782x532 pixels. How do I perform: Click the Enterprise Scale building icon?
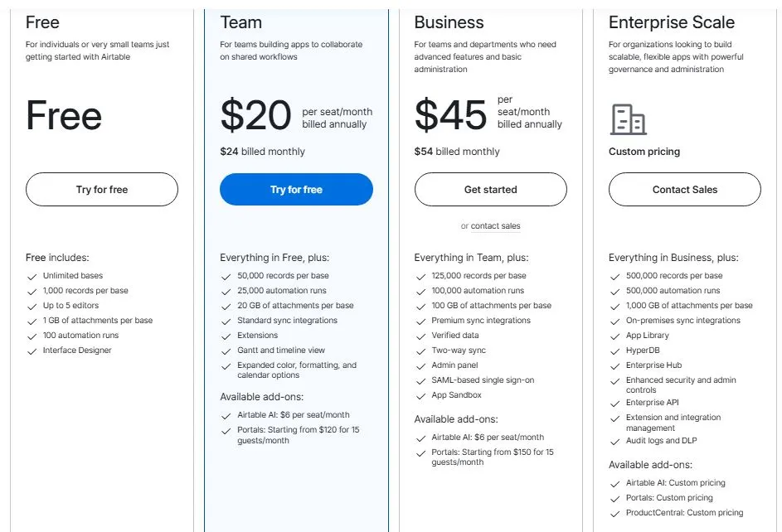pyautogui.click(x=628, y=120)
